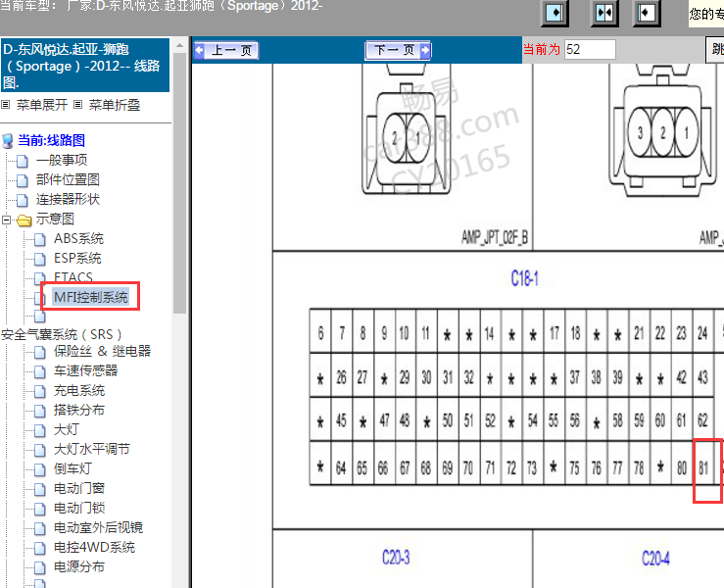Click the square icon before 菜单折叠
The width and height of the screenshot is (724, 588).
(x=78, y=105)
